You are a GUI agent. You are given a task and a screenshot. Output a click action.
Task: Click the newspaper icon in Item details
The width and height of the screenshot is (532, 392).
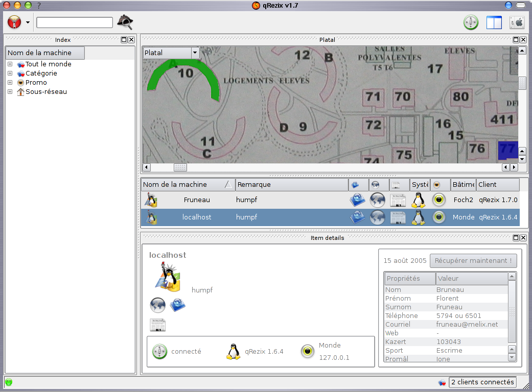(158, 325)
